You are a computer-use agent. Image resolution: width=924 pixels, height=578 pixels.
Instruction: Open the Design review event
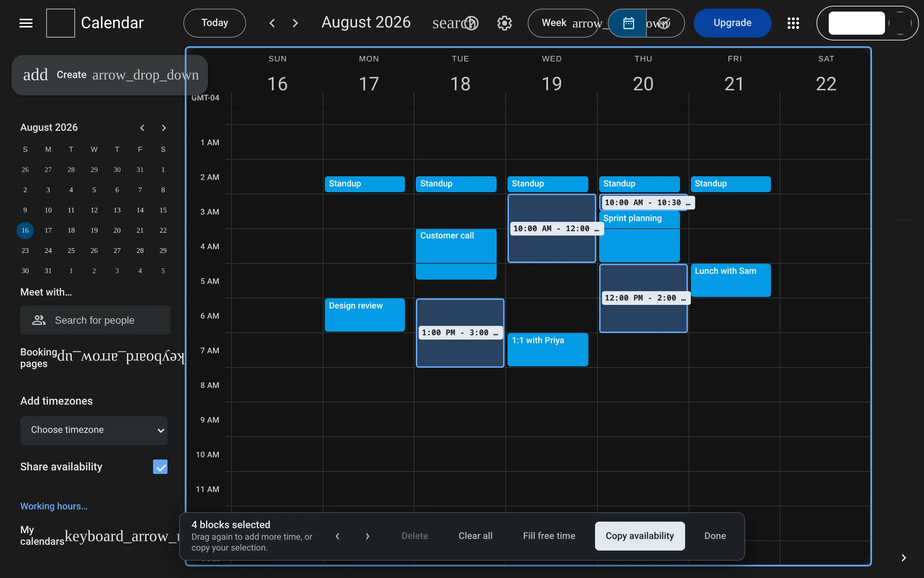365,315
